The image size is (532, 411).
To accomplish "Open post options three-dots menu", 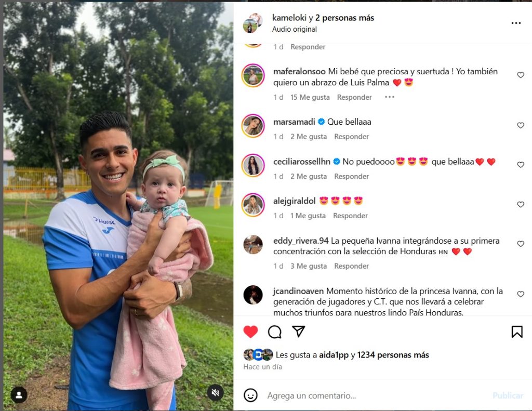I will click(516, 23).
